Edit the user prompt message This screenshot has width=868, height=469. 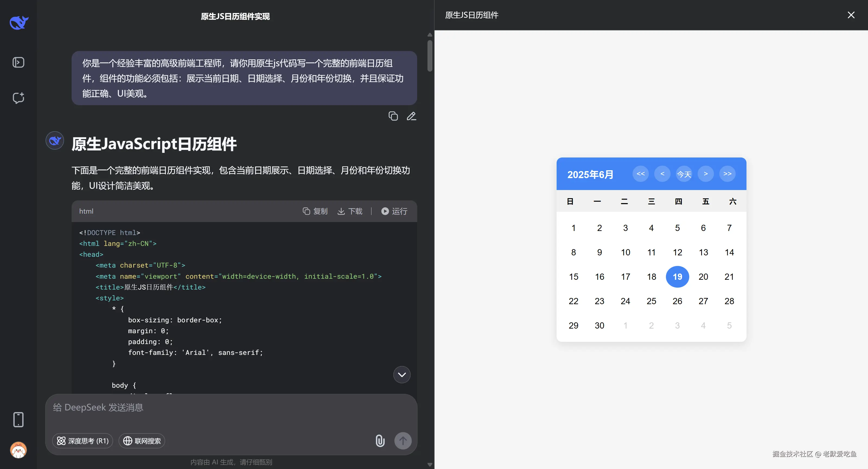point(411,116)
